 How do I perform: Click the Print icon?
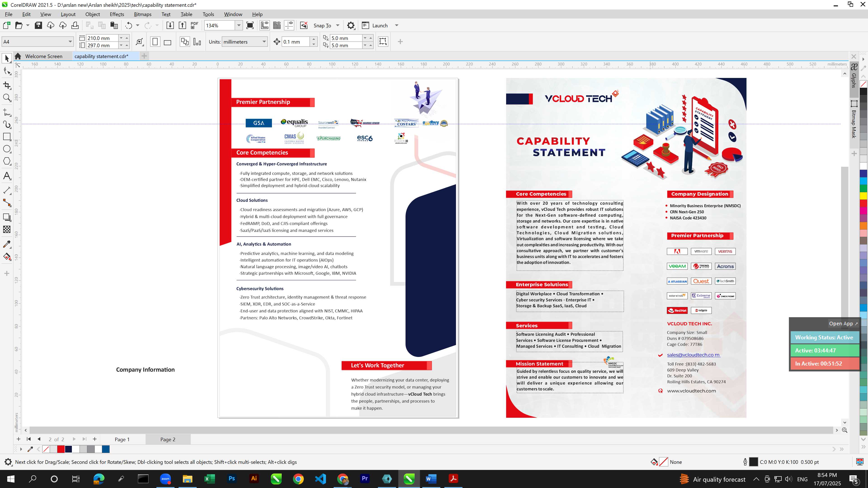75,25
